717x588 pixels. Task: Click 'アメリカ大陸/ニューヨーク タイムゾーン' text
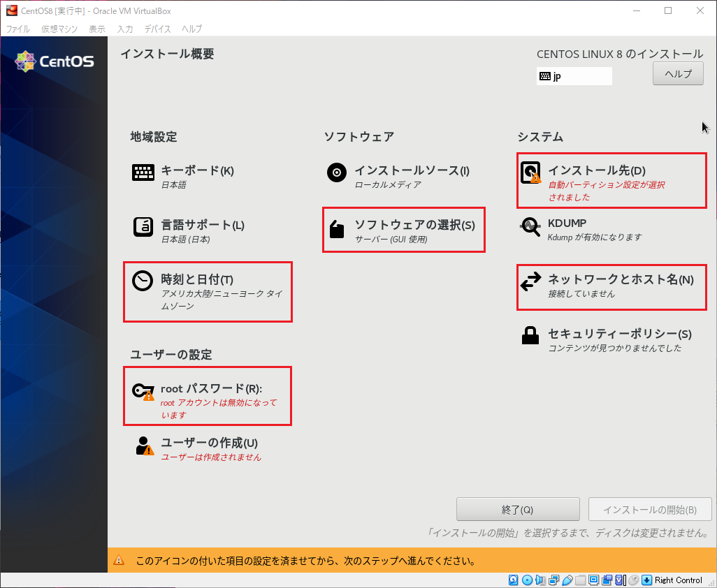[x=222, y=300]
